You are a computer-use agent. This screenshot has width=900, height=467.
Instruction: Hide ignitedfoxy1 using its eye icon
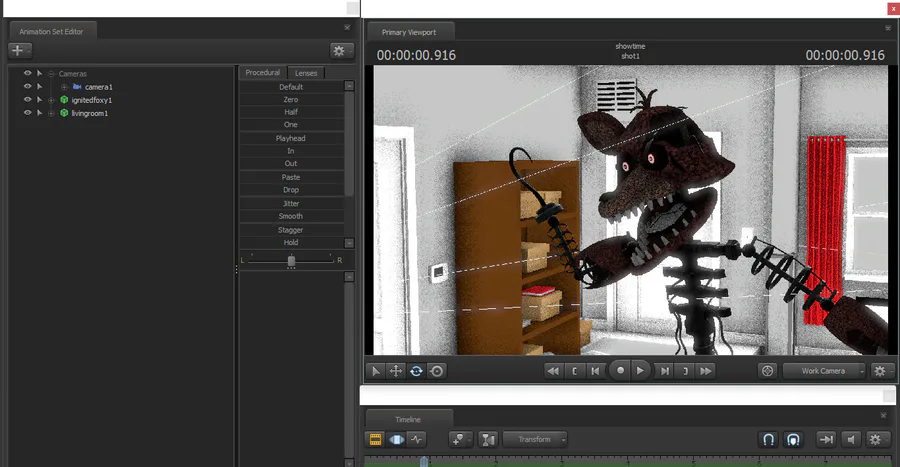(27, 100)
